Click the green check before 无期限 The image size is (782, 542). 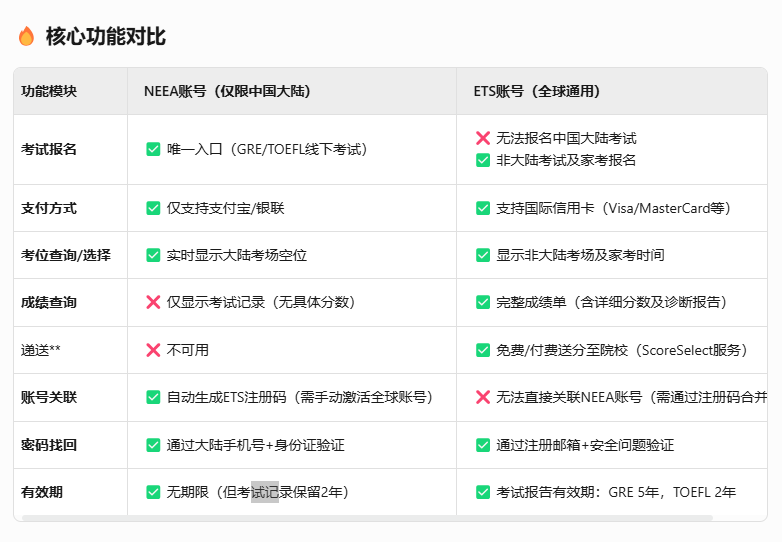[153, 492]
